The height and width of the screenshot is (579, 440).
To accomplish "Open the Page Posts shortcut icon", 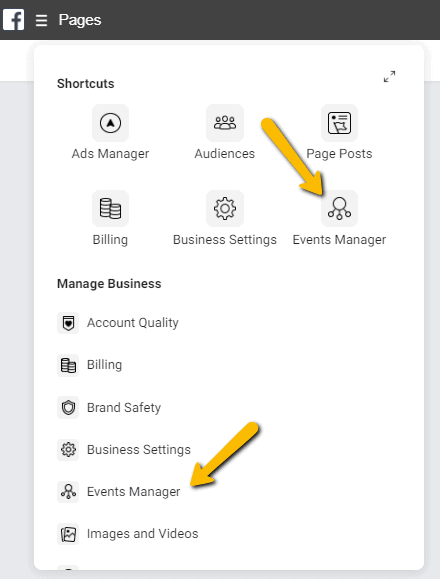I will point(339,123).
